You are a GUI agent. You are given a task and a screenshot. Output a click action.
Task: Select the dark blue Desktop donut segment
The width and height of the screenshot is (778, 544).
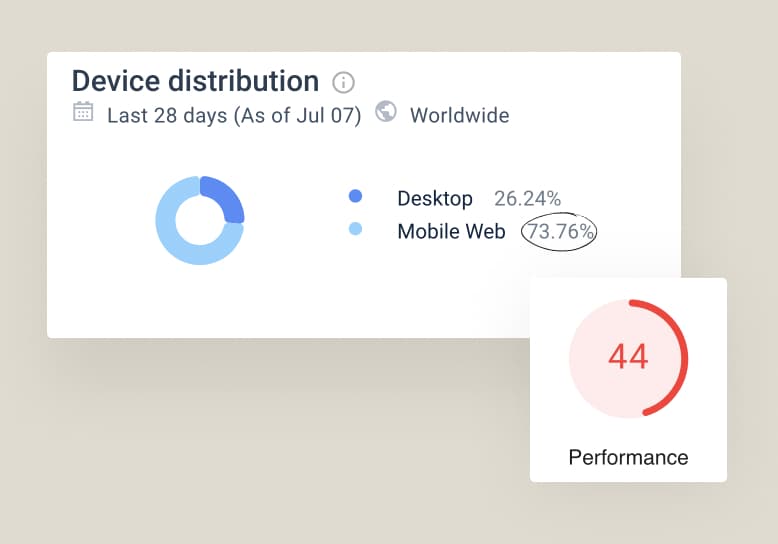(x=227, y=198)
